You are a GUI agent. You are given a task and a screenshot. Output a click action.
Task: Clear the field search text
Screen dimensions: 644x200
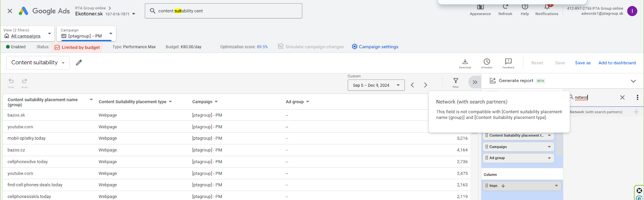click(622, 98)
